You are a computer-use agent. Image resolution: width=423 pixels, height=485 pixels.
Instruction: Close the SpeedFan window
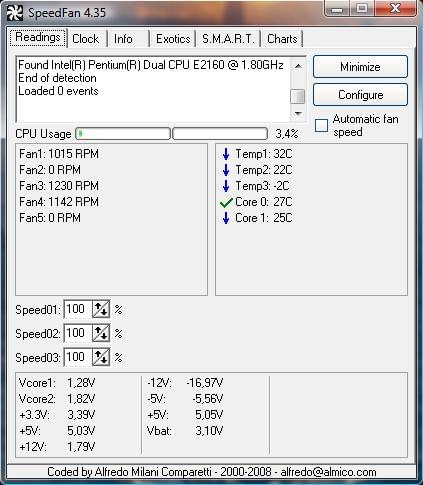click(x=395, y=9)
